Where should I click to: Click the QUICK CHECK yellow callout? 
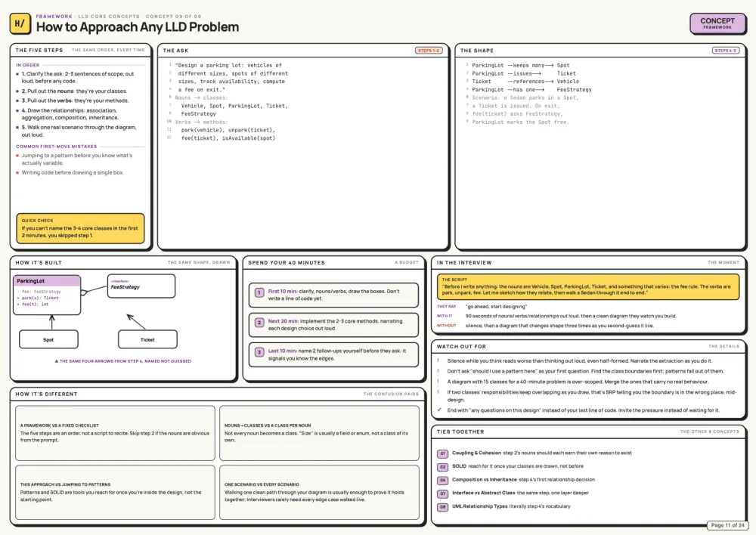(80, 228)
